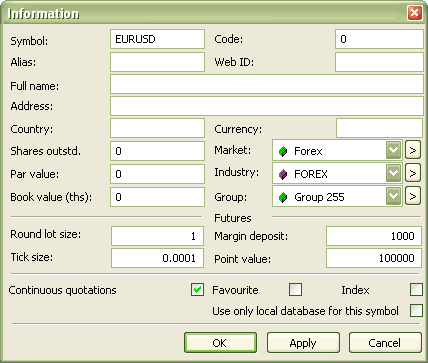Focus the Tick size field
This screenshot has height=363, width=428.
pyautogui.click(x=157, y=258)
